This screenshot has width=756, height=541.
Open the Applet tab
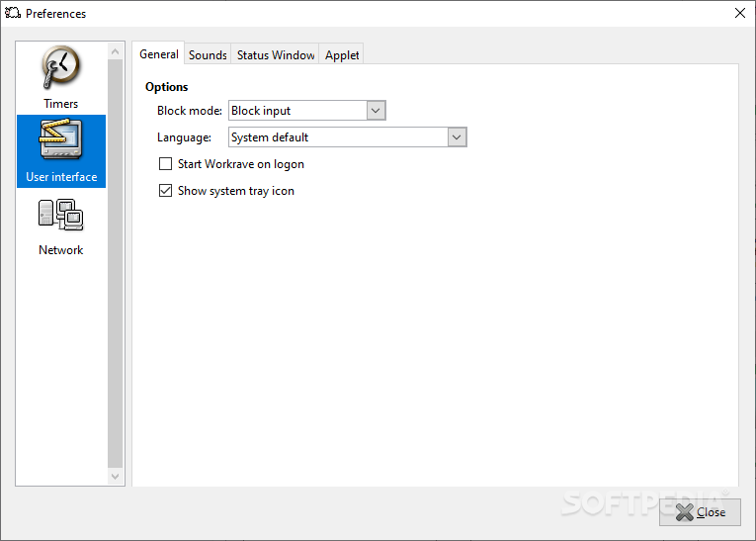[342, 55]
